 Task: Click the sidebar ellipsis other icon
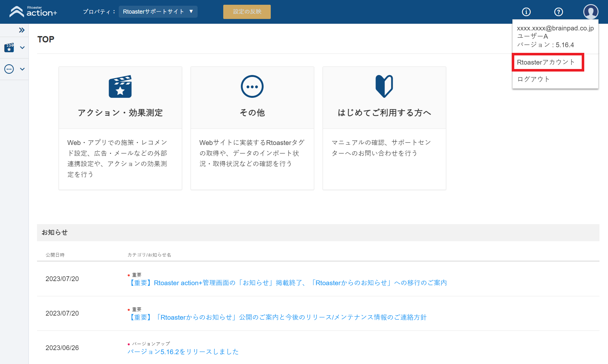[x=9, y=69]
